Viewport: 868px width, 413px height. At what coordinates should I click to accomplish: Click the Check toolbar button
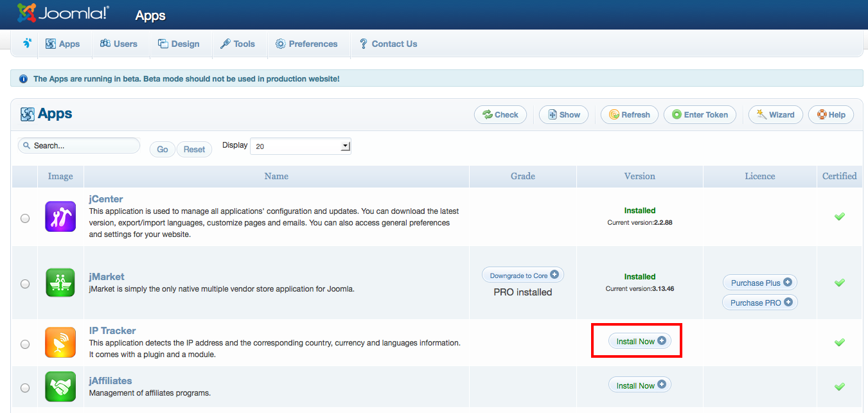tap(500, 115)
